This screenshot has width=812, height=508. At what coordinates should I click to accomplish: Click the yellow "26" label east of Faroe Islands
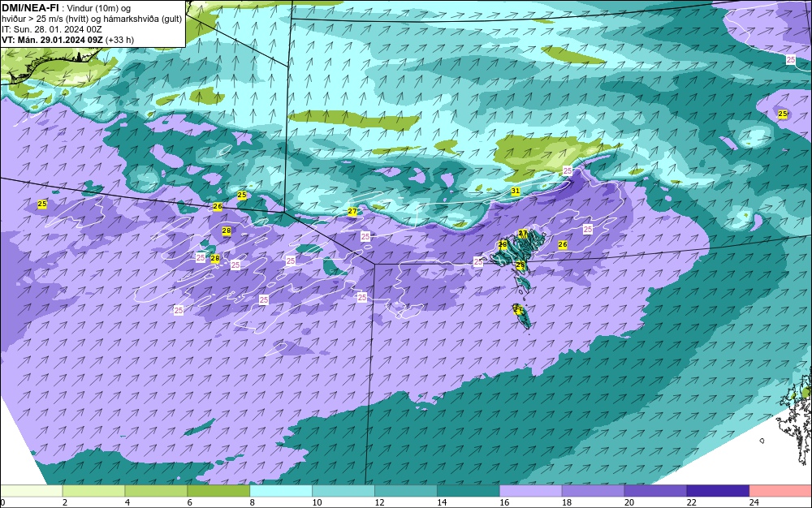tap(563, 244)
